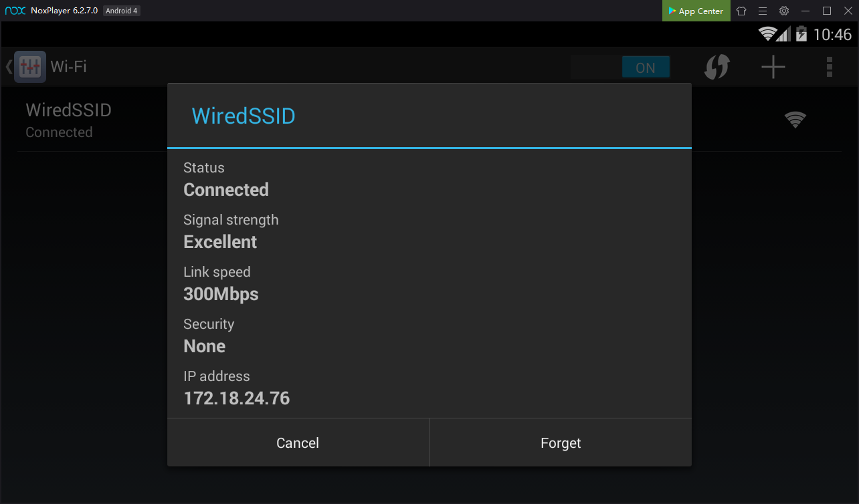Open the App Center

tap(695, 11)
